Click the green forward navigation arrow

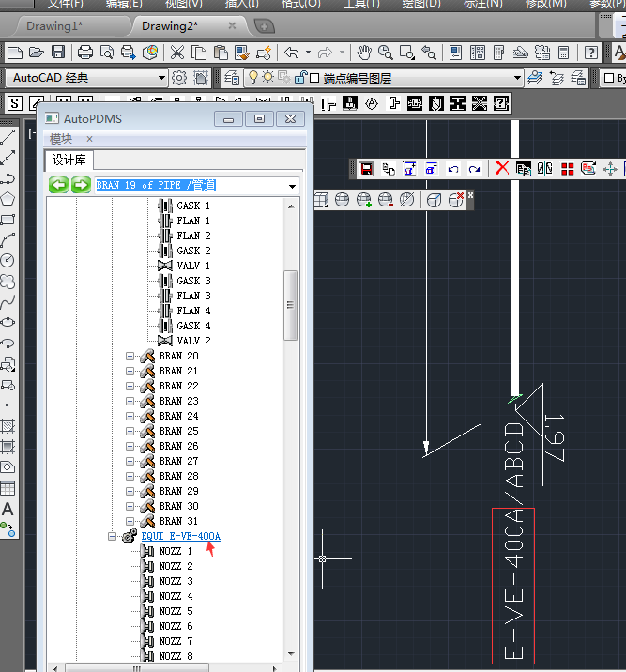pyautogui.click(x=81, y=186)
